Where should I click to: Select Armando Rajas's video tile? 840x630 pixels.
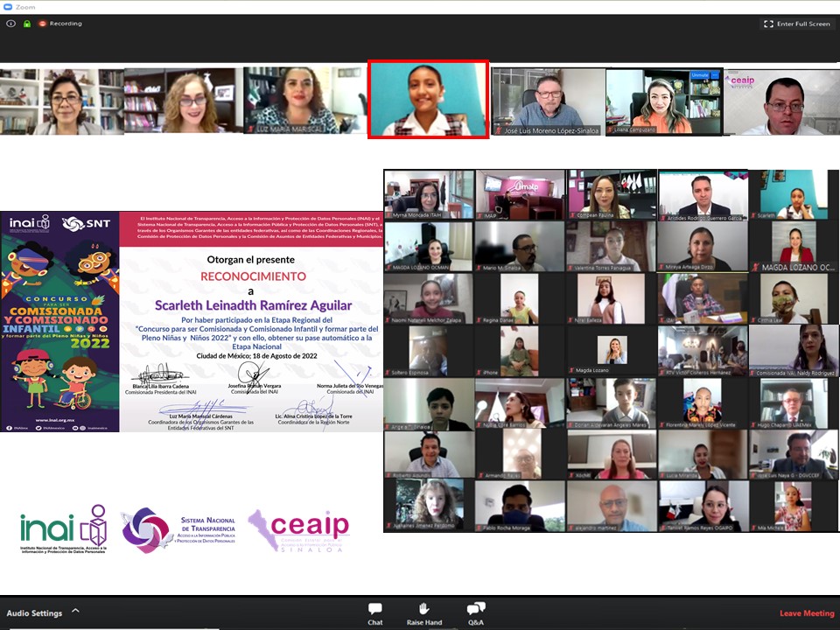[x=520, y=455]
